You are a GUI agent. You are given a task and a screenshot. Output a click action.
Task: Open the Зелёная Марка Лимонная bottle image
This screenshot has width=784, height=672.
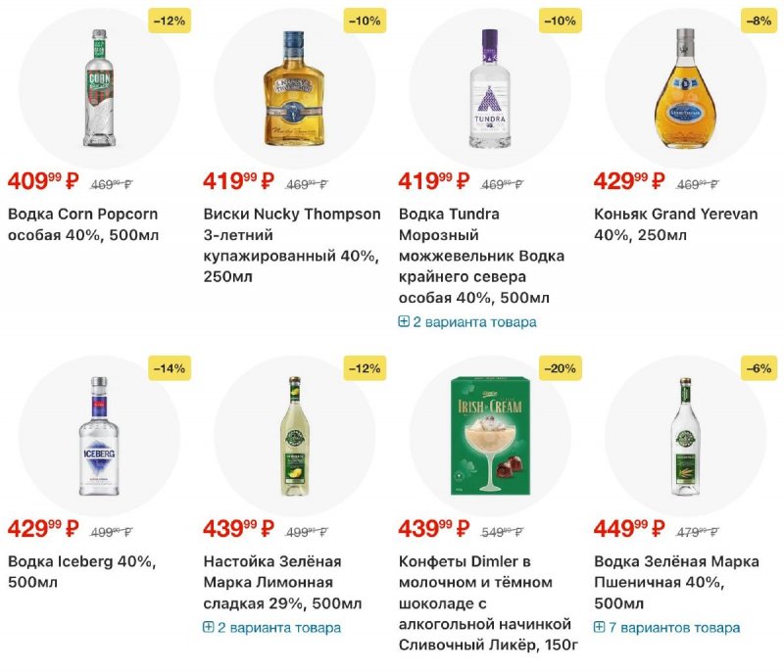tap(294, 432)
